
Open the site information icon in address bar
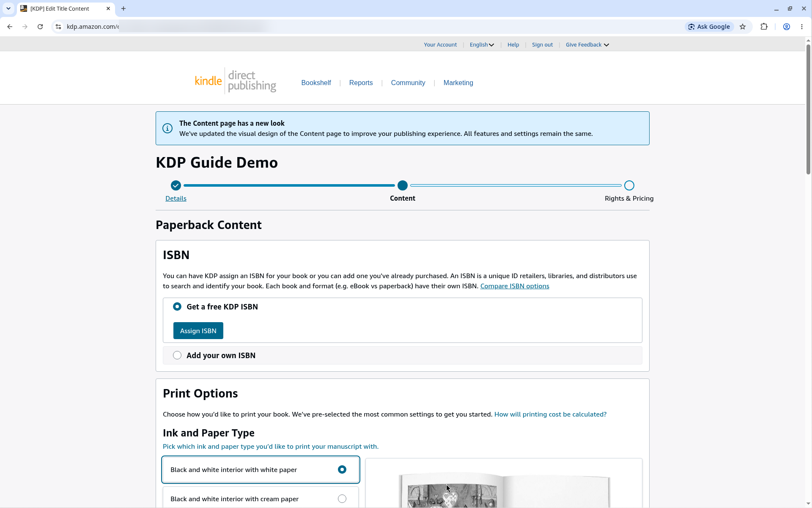58,27
